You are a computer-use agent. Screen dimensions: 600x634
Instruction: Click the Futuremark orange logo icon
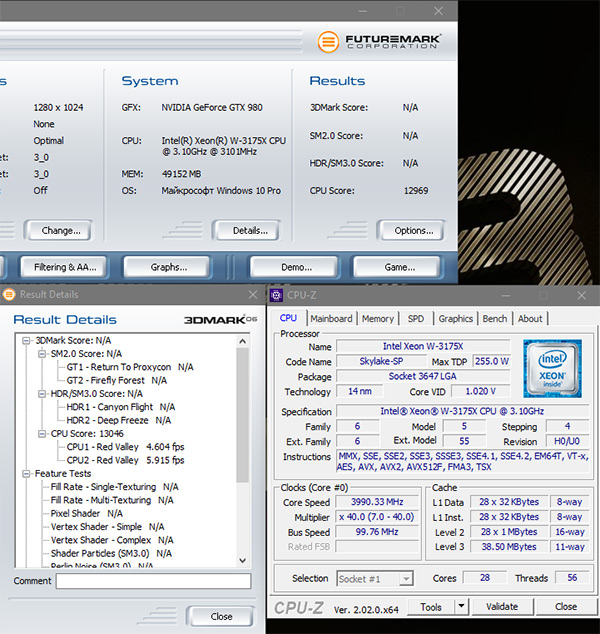[328, 42]
